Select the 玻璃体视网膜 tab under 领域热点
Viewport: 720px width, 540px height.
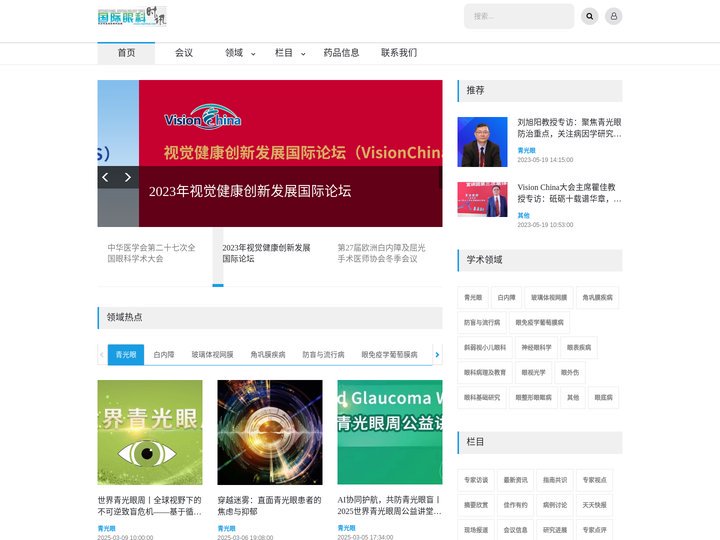pyautogui.click(x=212, y=354)
